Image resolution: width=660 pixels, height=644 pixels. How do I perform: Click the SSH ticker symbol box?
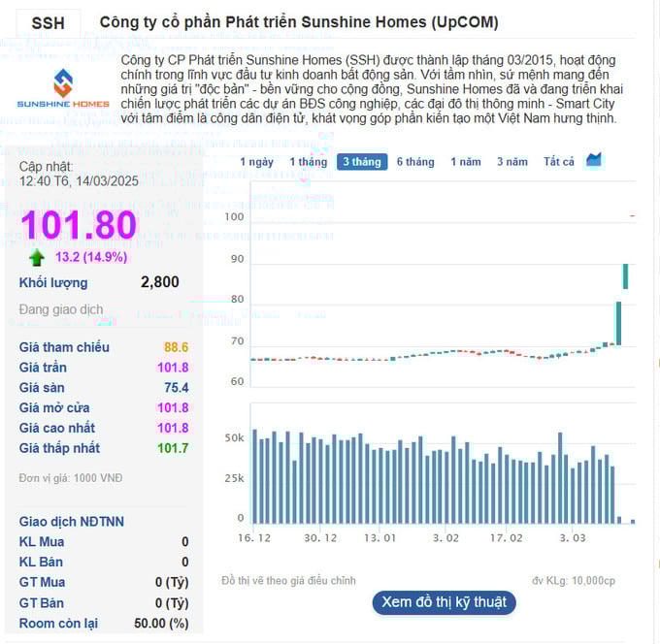(x=48, y=22)
